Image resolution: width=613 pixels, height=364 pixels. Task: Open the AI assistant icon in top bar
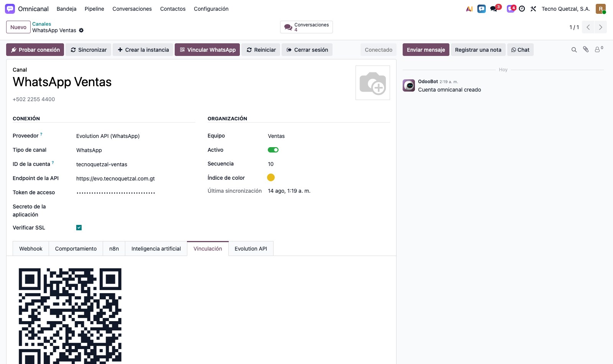coord(469,9)
